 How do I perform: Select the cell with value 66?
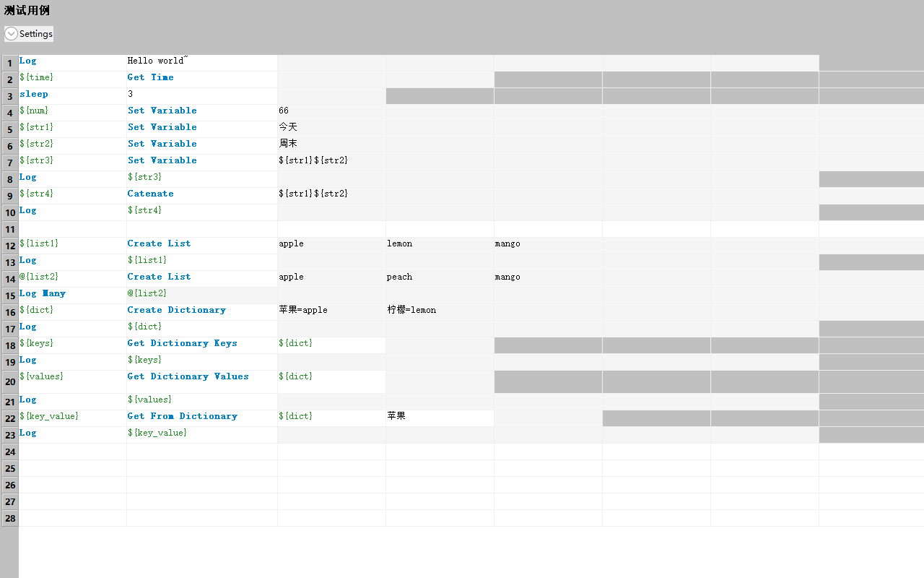(331, 113)
